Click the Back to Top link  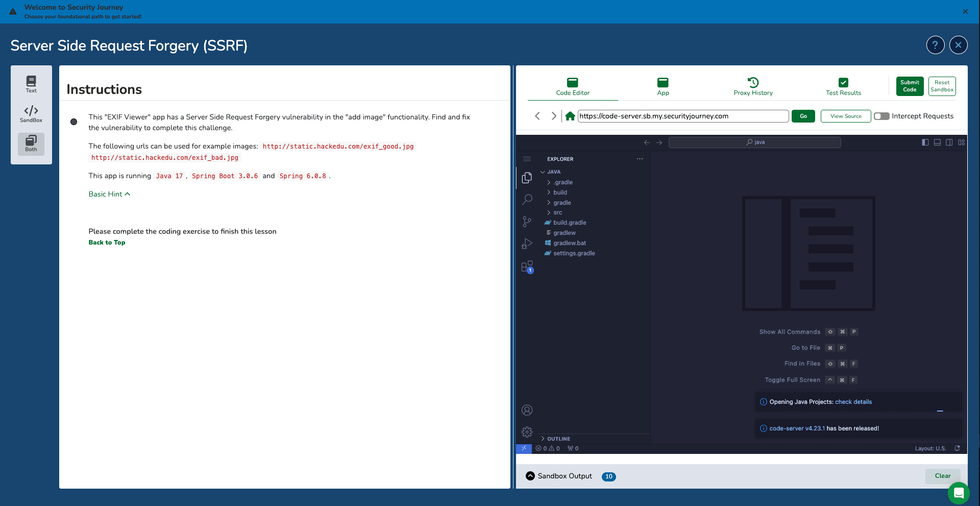pyautogui.click(x=107, y=243)
